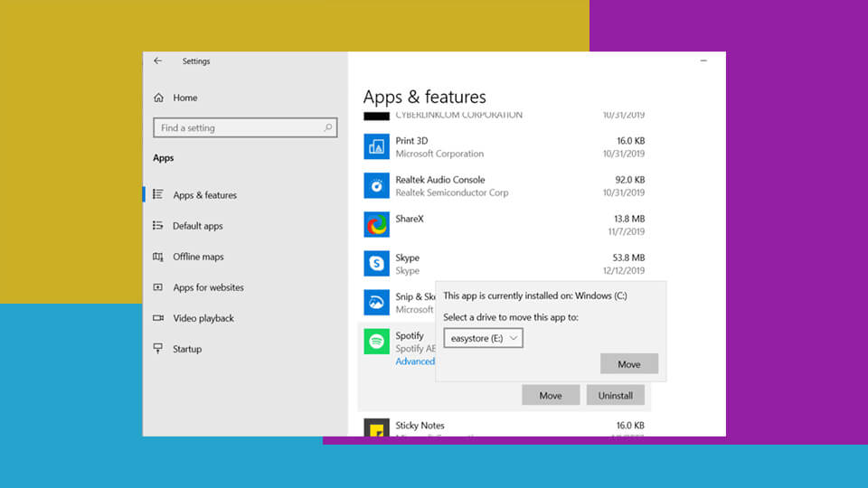Go to Offline maps section
The width and height of the screenshot is (868, 488).
(198, 257)
